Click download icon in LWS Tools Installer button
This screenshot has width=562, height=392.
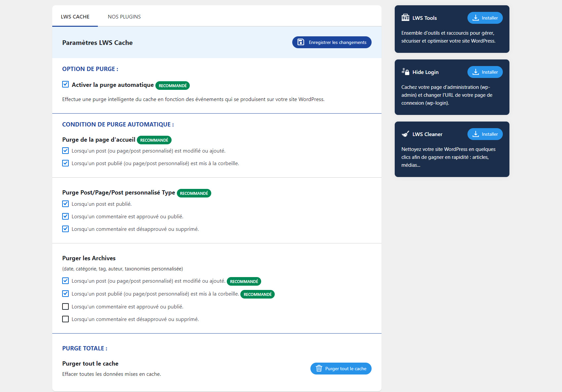pyautogui.click(x=476, y=18)
